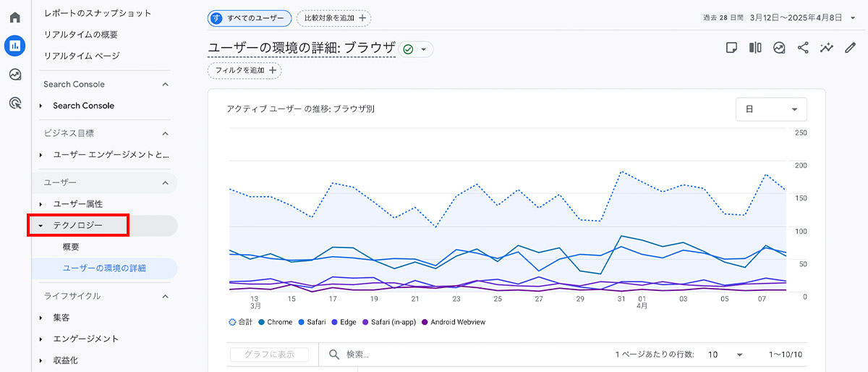
Task: Open the Explore icon in left rail
Action: click(15, 75)
